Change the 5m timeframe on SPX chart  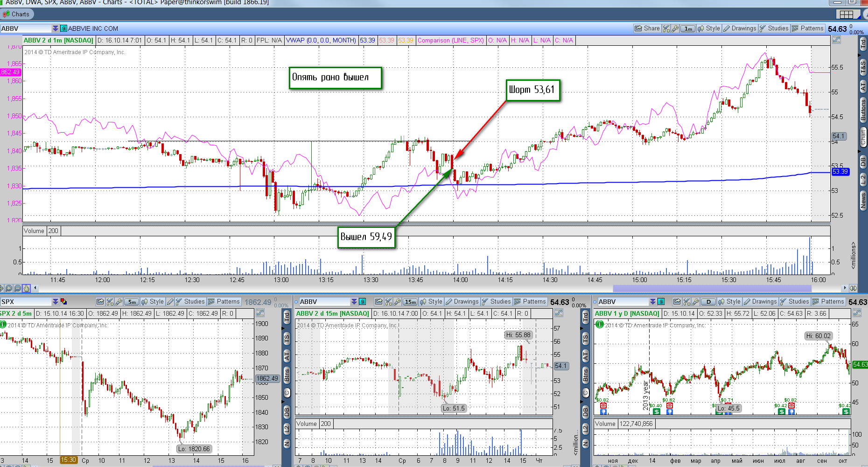point(132,302)
